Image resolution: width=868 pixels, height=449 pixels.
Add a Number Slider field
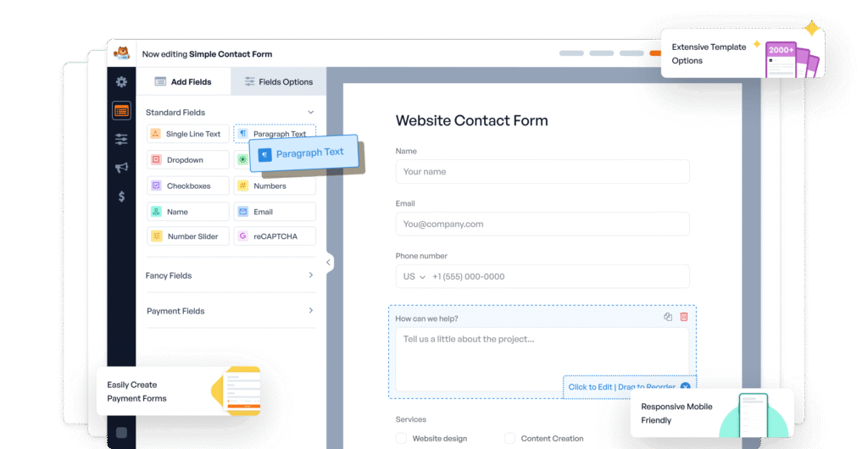coord(187,236)
